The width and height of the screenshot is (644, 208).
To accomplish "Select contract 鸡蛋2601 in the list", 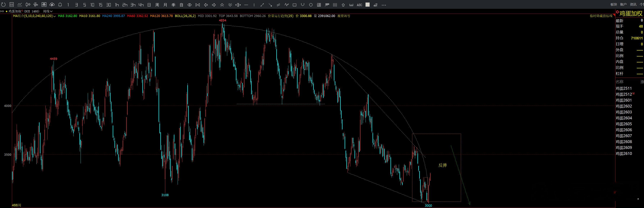I will pos(624,100).
